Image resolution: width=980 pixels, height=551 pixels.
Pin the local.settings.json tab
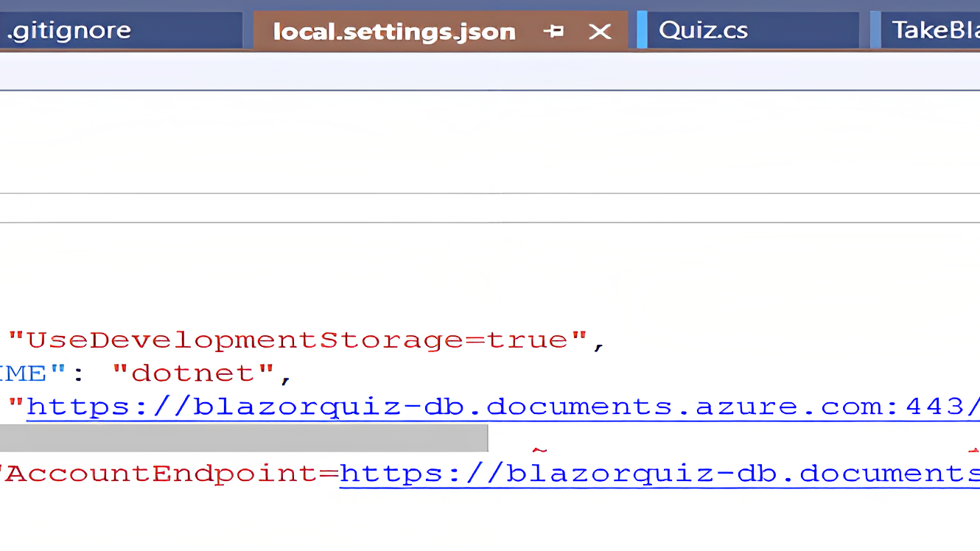(553, 32)
